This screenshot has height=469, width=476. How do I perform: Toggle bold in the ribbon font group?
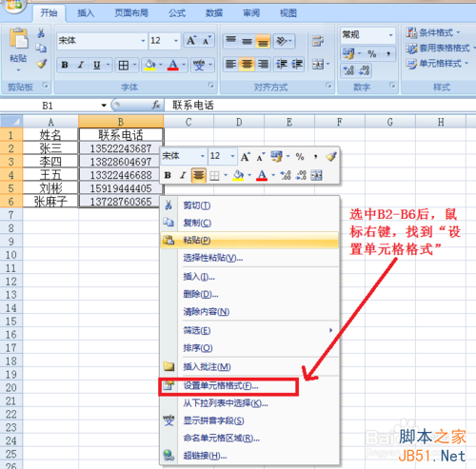coord(65,65)
